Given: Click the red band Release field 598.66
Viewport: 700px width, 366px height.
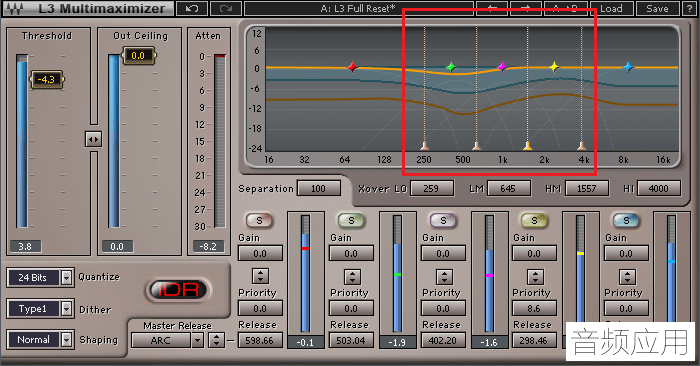Looking at the screenshot, I should [260, 341].
